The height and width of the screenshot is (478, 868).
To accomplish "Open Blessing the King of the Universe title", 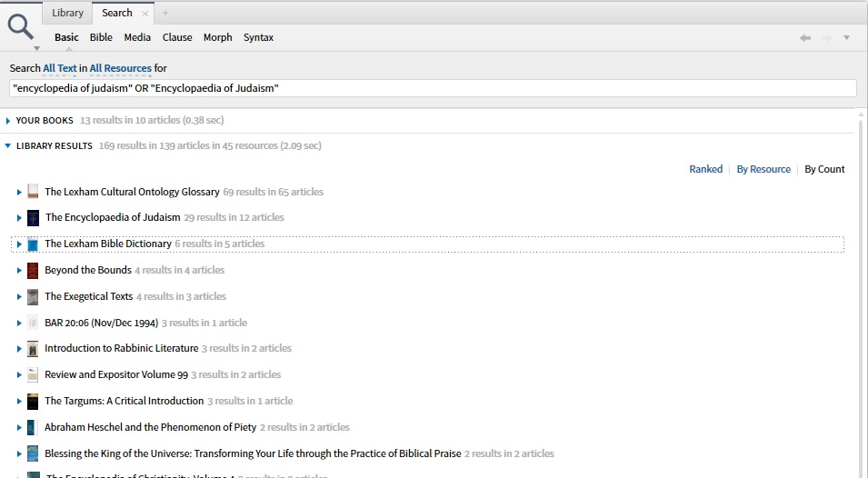I will pos(253,453).
